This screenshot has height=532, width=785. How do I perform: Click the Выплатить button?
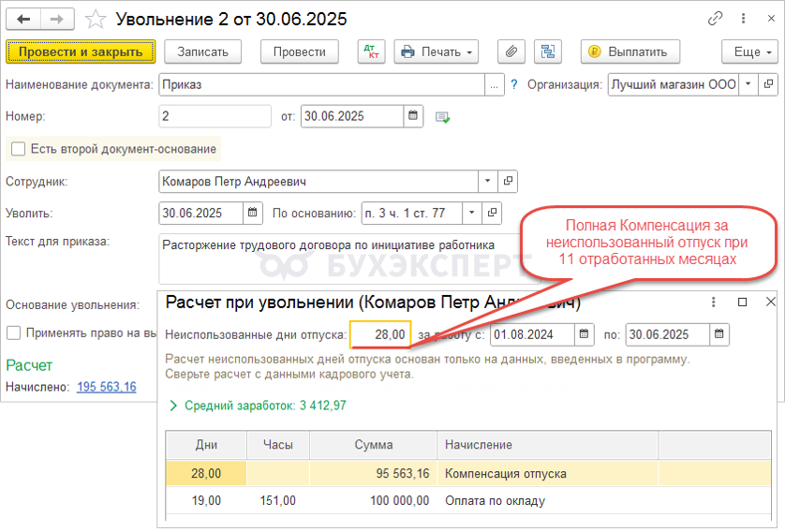coord(630,52)
